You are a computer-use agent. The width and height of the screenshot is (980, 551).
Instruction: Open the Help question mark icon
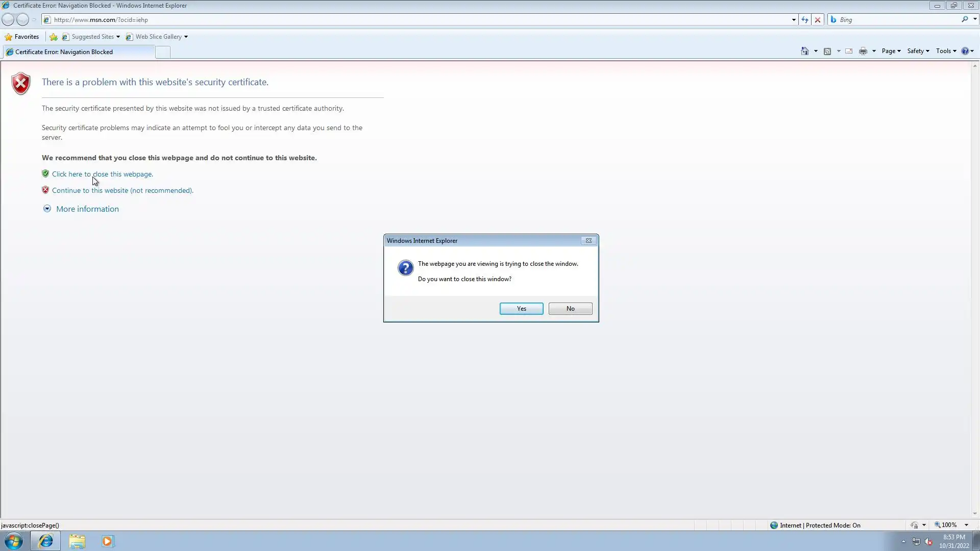pyautogui.click(x=965, y=51)
